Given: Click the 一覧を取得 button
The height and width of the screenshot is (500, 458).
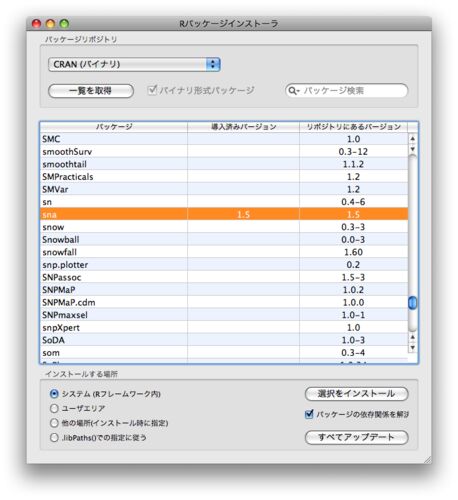Looking at the screenshot, I should (91, 91).
